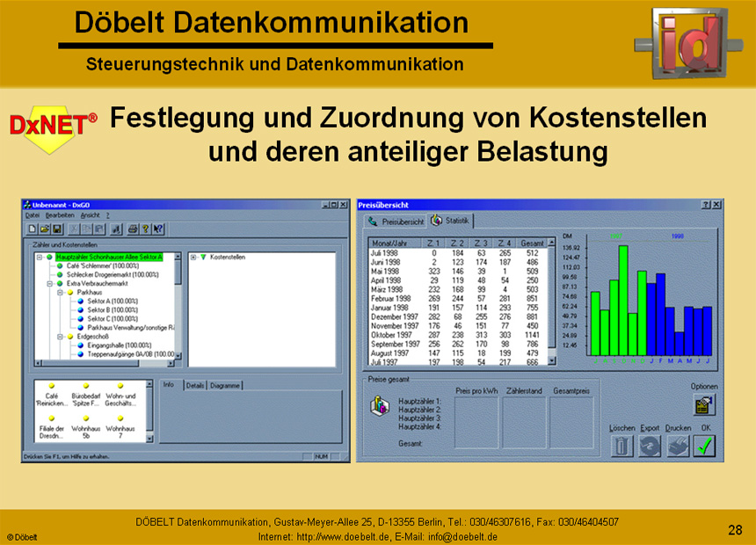Click the Gesamt column header

(532, 243)
